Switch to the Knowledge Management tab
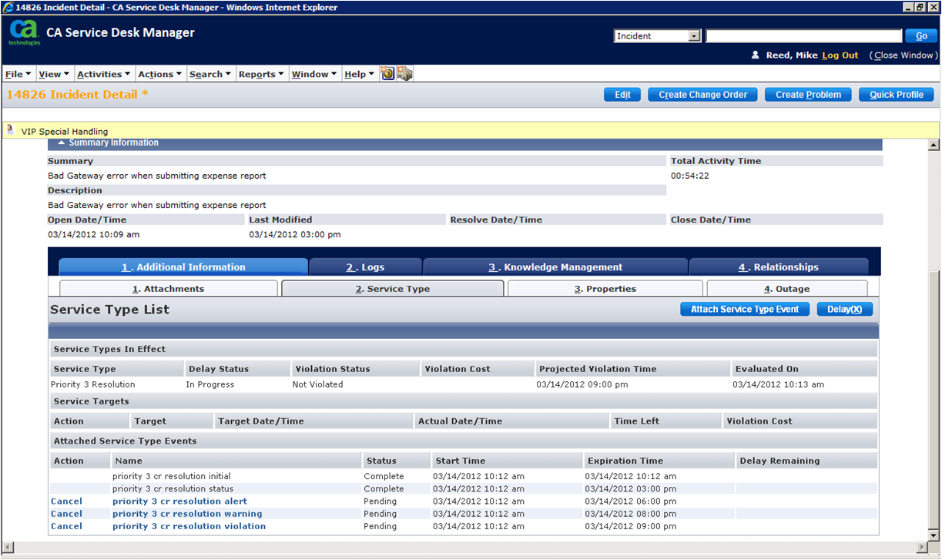 555,267
